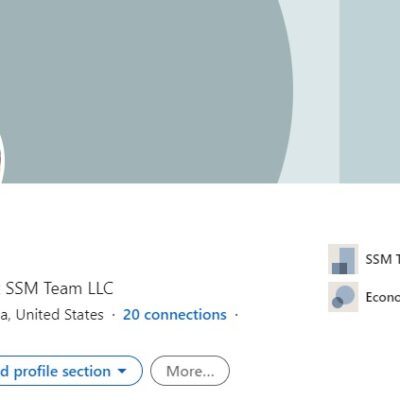400x400 pixels.
Task: Open the SSM Team company logo icon
Action: (343, 259)
